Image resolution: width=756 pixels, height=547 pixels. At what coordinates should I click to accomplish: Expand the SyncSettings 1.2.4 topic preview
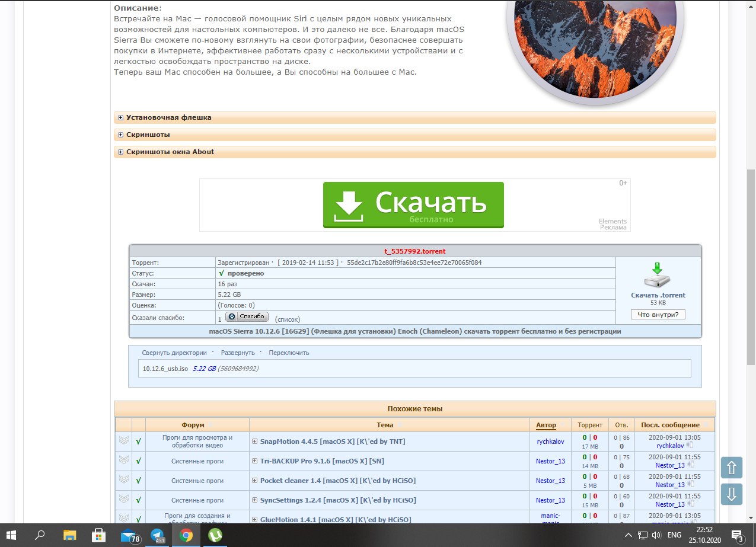click(255, 500)
